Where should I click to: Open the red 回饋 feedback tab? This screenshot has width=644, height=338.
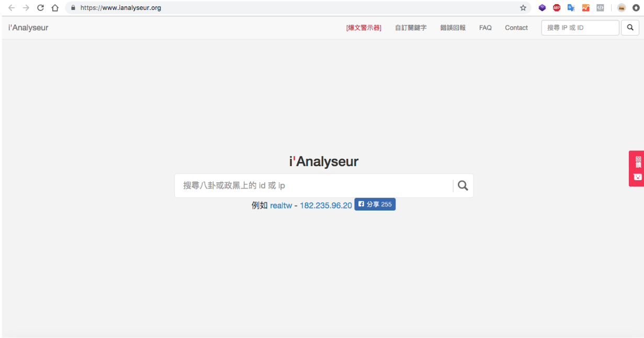pos(637,168)
